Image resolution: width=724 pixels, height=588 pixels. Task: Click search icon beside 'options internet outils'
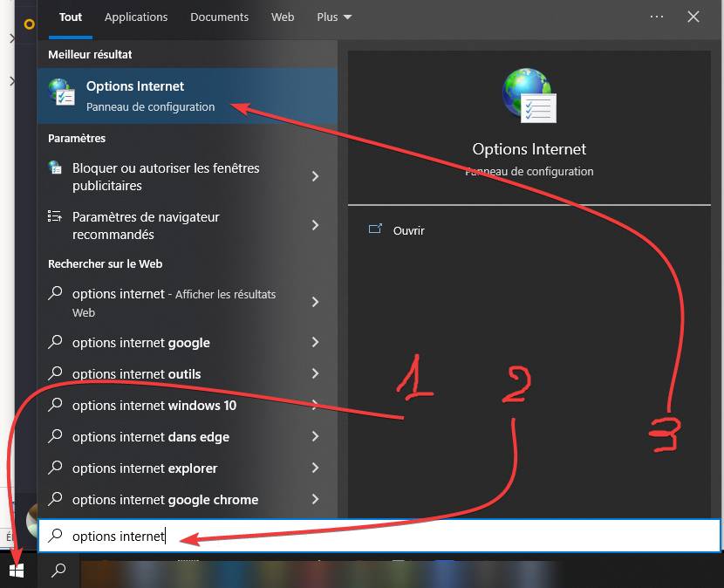point(55,373)
